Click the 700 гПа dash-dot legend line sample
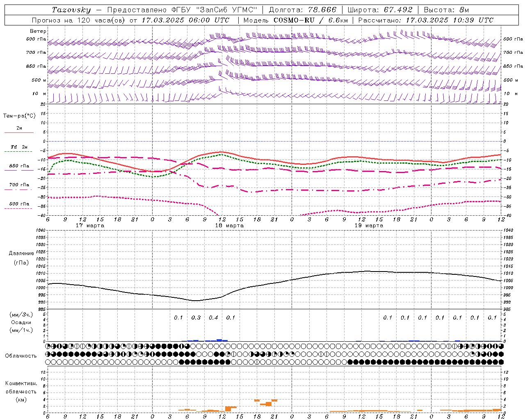 [18, 189]
